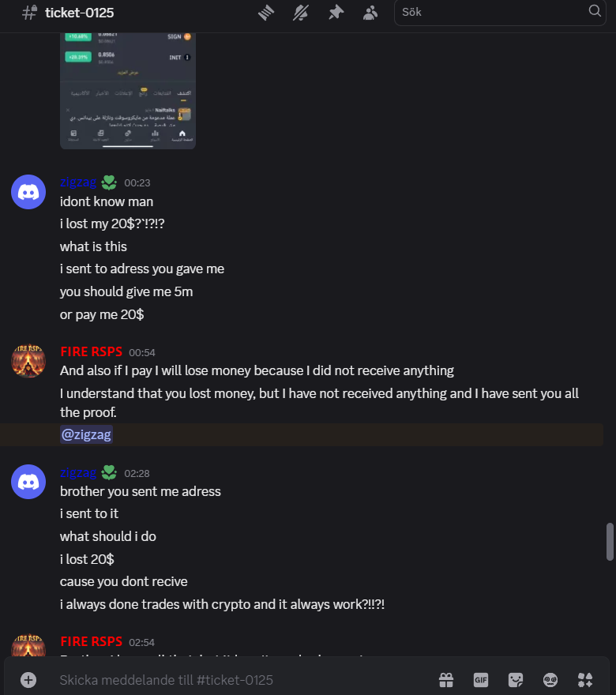Open the sticker picker icon

[x=516, y=679]
